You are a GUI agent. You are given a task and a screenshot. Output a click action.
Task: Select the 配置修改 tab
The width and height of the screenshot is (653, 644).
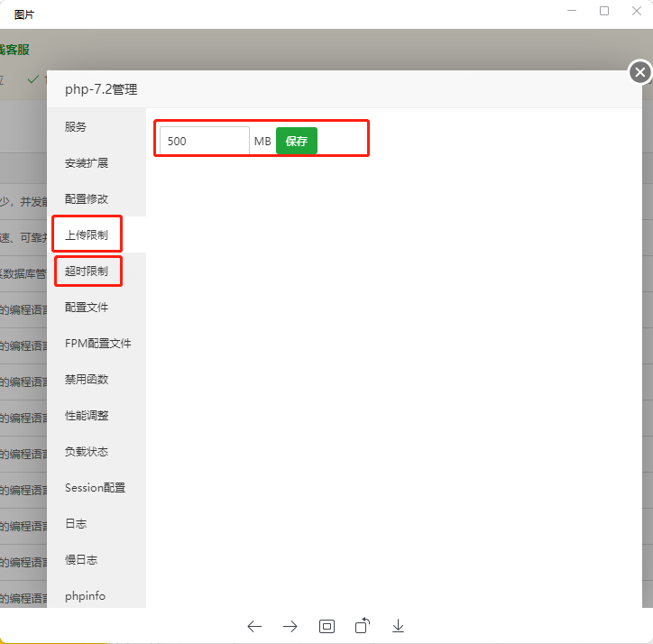(87, 199)
